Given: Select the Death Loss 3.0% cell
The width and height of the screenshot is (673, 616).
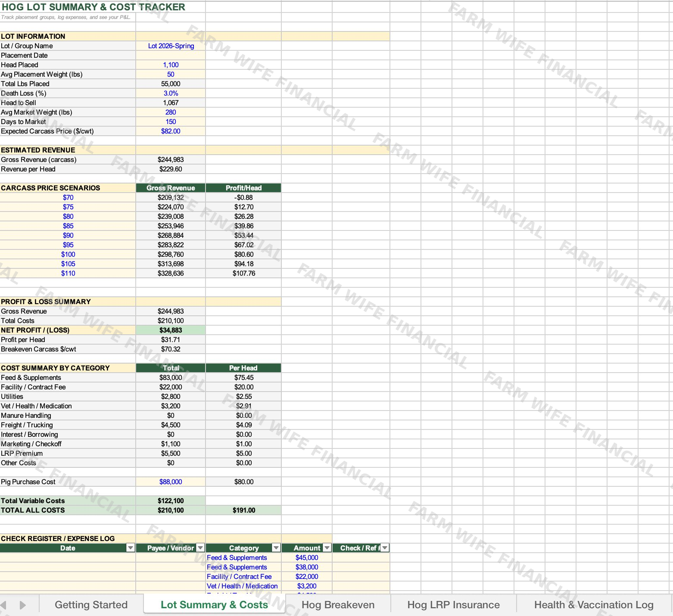Looking at the screenshot, I should pos(171,93).
